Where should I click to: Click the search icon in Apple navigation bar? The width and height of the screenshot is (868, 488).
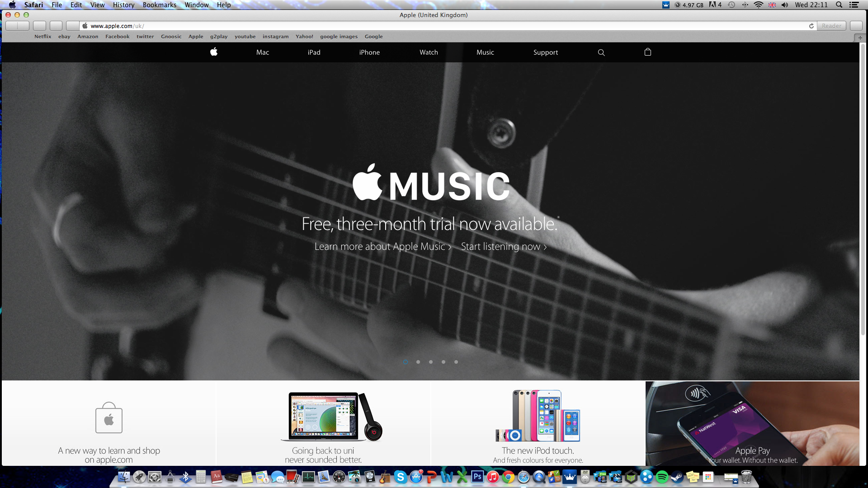(x=602, y=52)
